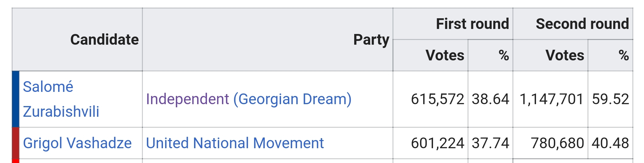Open the Georgian Dream party link
Screen dimensions: 644x163
[294, 99]
